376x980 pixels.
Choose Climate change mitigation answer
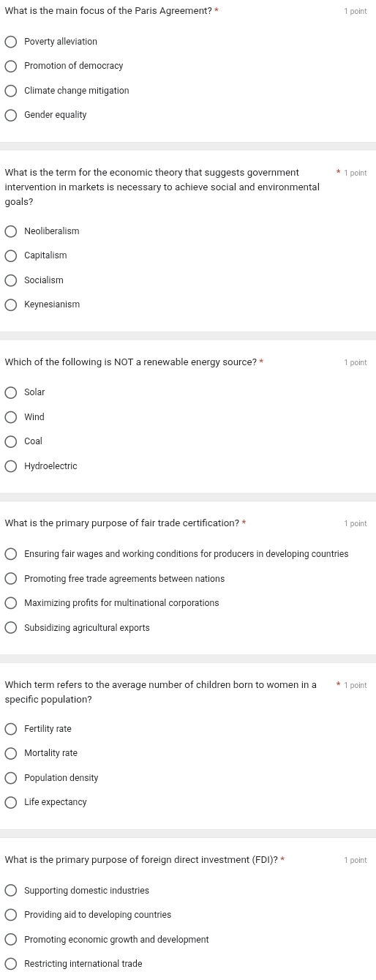[11, 91]
